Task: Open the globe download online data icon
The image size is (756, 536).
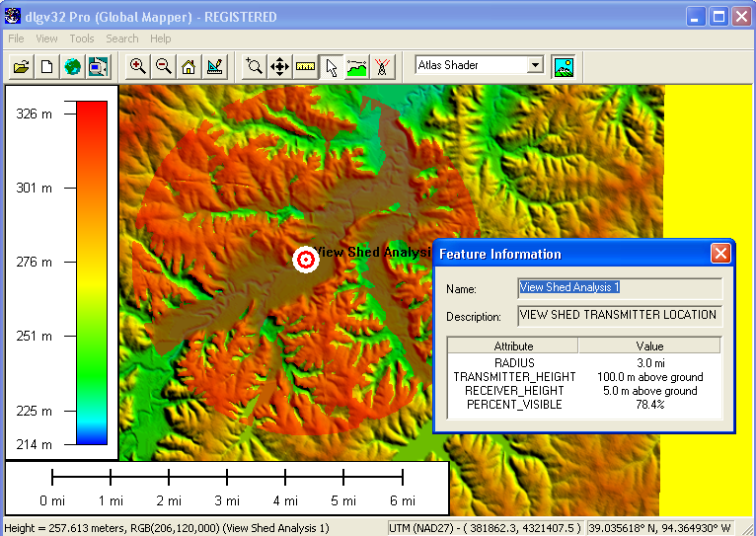Action: 72,66
